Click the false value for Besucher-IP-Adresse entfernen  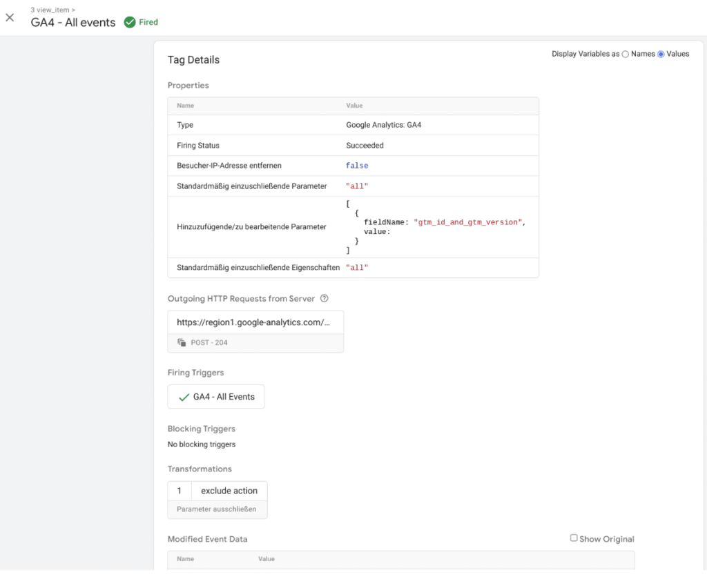[x=357, y=165]
